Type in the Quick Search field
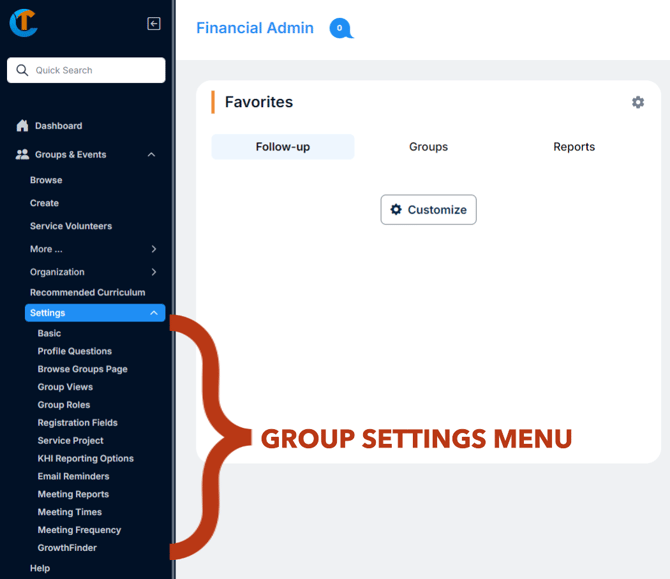 [95, 70]
